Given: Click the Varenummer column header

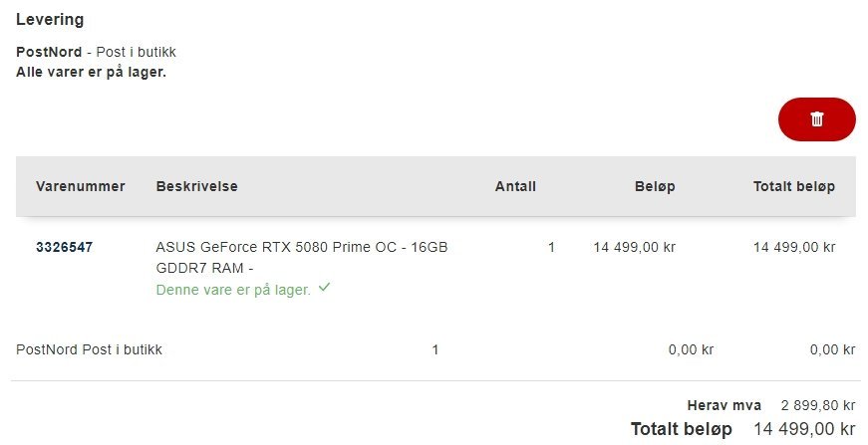Looking at the screenshot, I should point(81,186).
